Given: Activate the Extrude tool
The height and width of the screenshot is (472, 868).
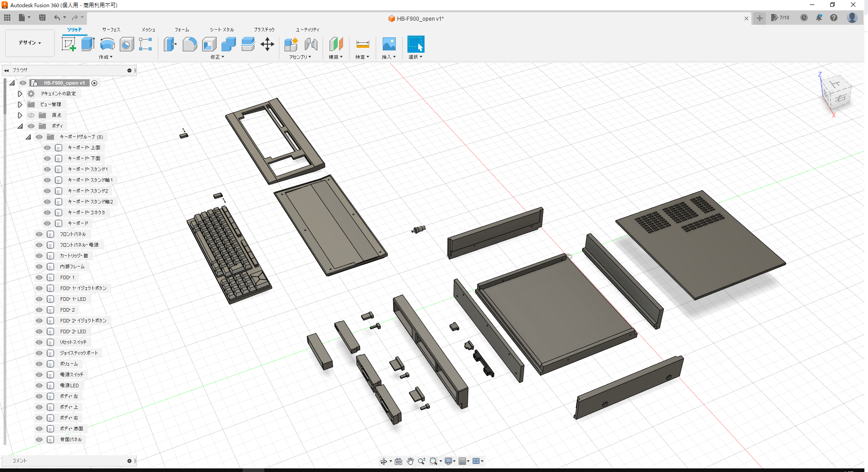Looking at the screenshot, I should [87, 44].
